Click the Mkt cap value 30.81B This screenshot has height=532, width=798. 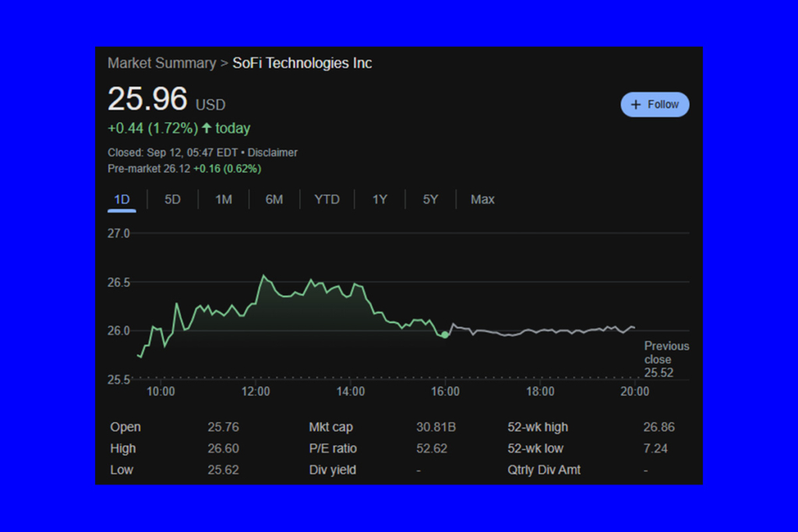436,427
